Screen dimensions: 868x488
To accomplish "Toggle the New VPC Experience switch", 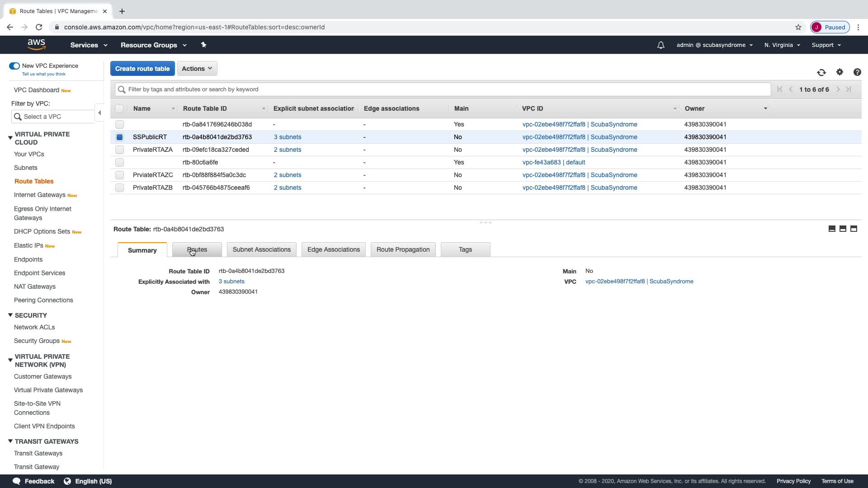I will point(14,66).
